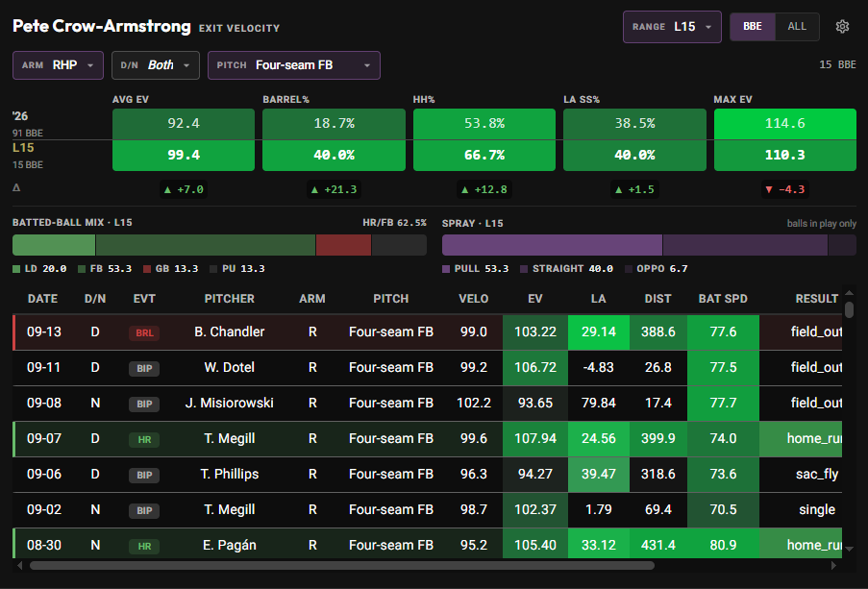Sort table by DATE column header
The image size is (868, 589).
42,299
